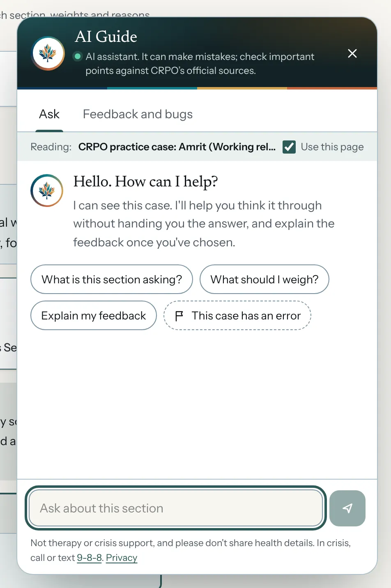391x588 pixels.
Task: Click the 'Not therapy or crisis support' notice
Action: (x=191, y=550)
